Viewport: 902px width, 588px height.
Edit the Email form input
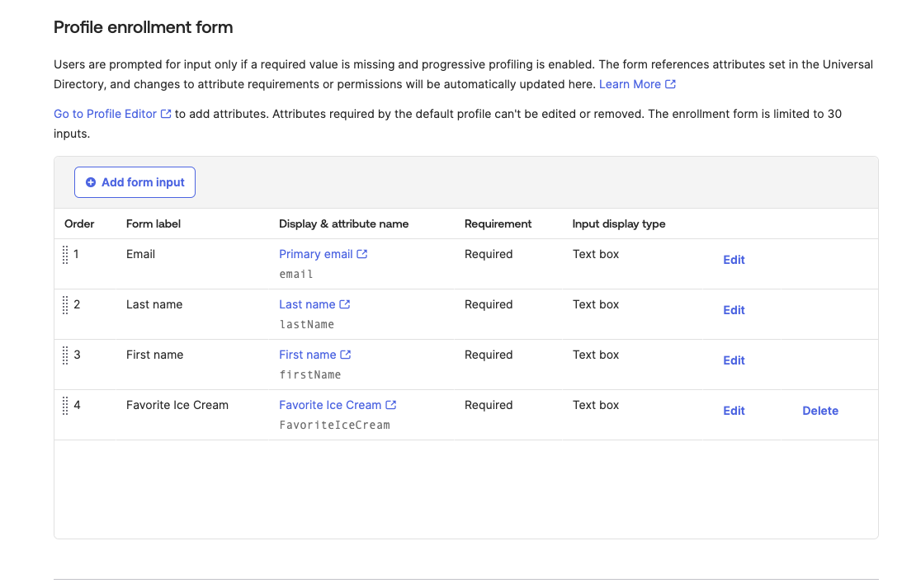pyautogui.click(x=734, y=260)
